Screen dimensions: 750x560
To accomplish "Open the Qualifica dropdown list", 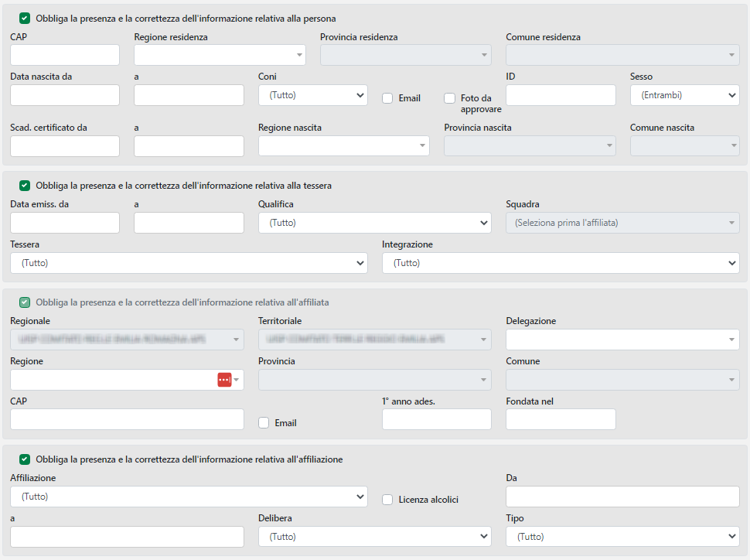I will pos(374,223).
